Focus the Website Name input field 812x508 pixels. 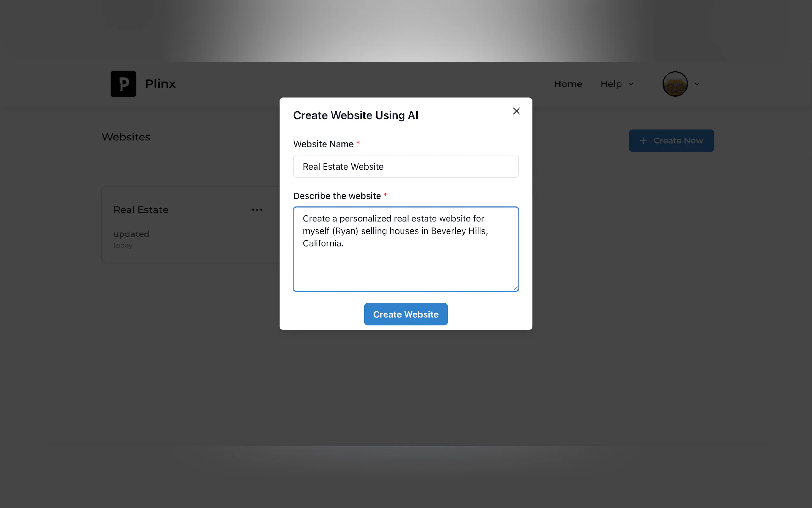pyautogui.click(x=405, y=166)
